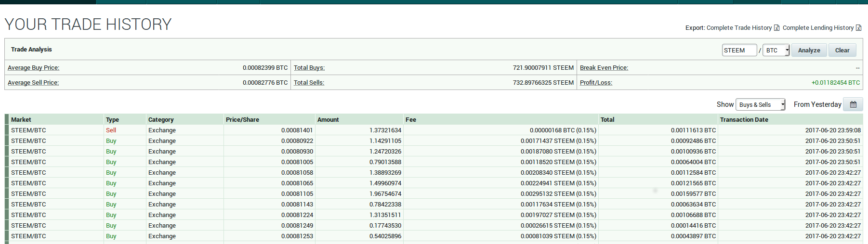Click the Average Sell Price label
The image size is (868, 244).
pyautogui.click(x=33, y=83)
